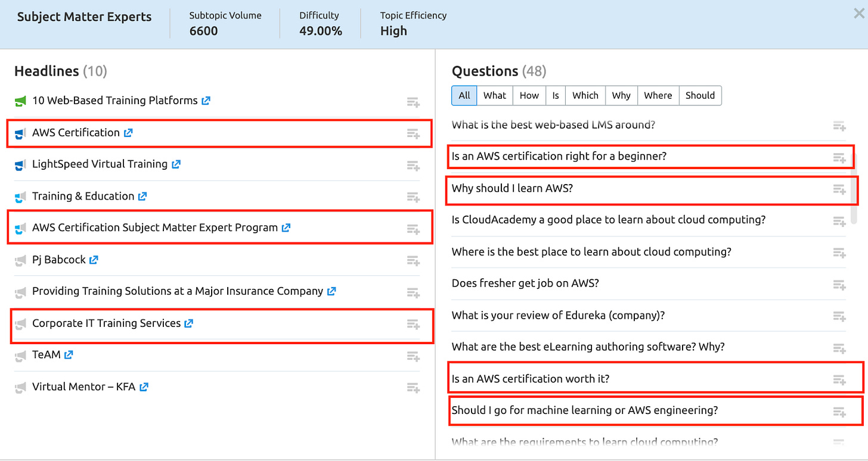The width and height of the screenshot is (868, 461).
Task: Add 'Why should I learn AWS?' question to list
Action: [839, 189]
